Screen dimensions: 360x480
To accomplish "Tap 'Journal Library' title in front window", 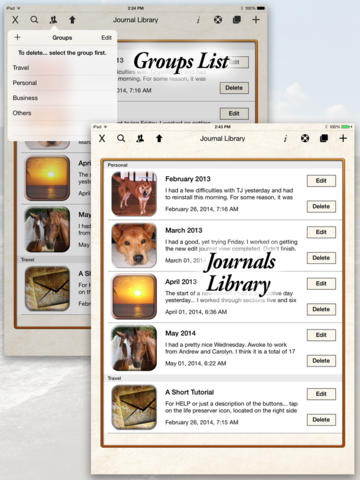I will coord(222,139).
